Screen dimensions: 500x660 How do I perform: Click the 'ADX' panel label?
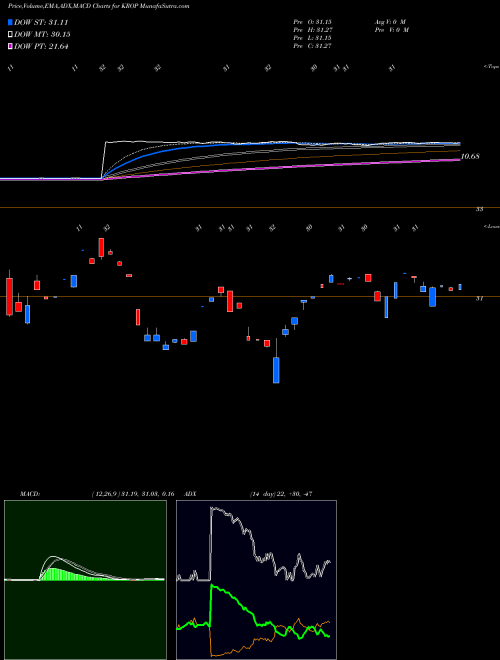tap(191, 494)
